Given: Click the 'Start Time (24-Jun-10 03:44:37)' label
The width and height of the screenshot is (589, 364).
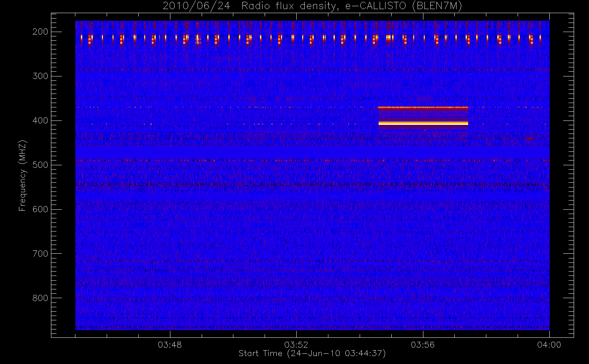Looking at the screenshot, I should (312, 353).
